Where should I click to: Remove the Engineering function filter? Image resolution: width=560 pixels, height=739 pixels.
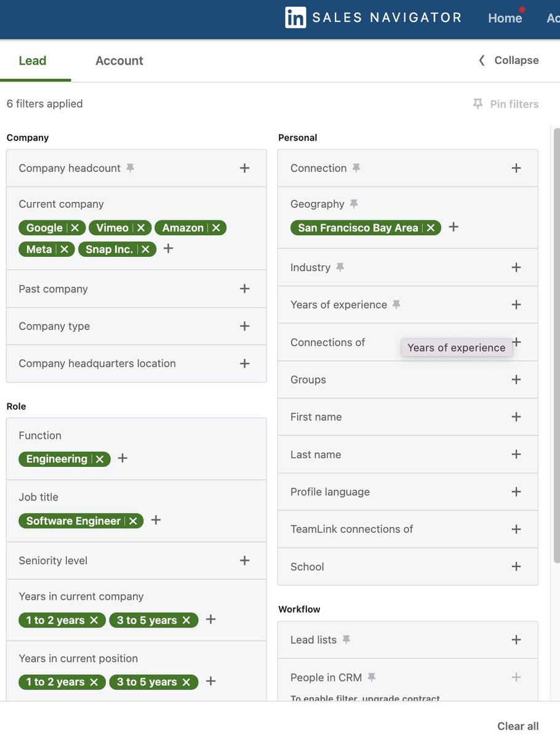point(100,459)
